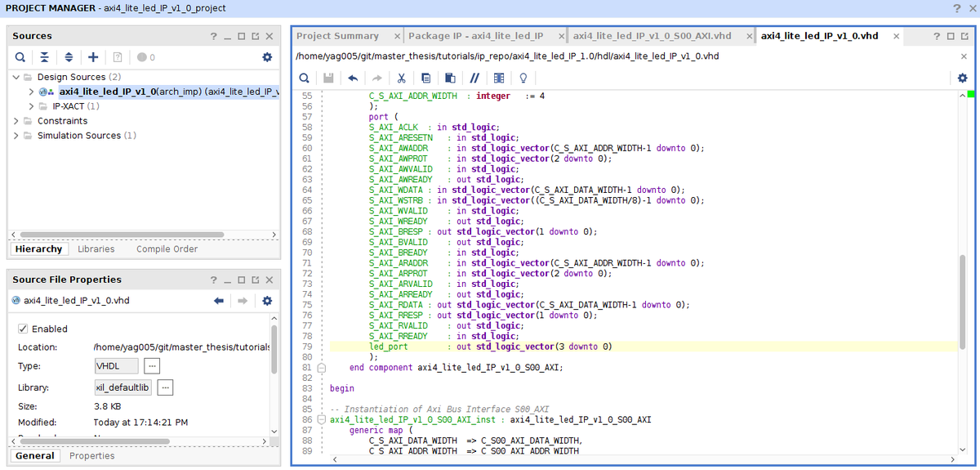
Task: Click lightbulb icon in editor toolbar
Action: click(x=523, y=78)
